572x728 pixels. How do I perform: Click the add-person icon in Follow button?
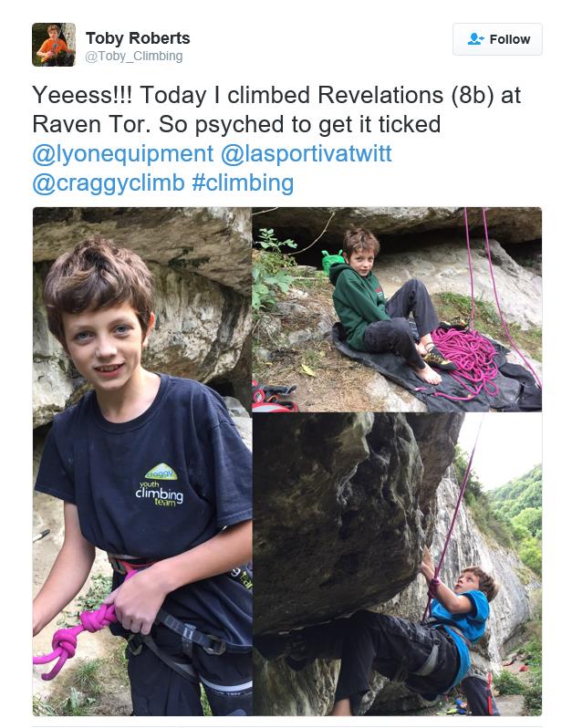pyautogui.click(x=475, y=39)
